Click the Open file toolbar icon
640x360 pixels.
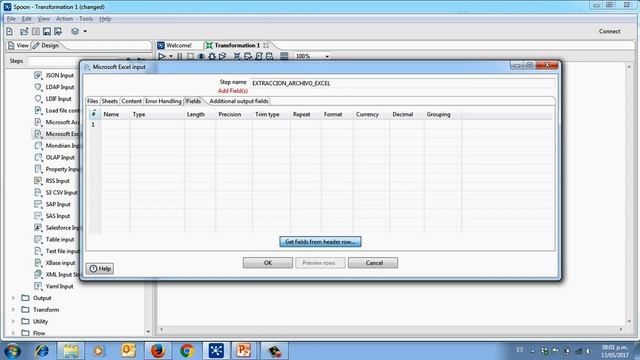point(24,31)
